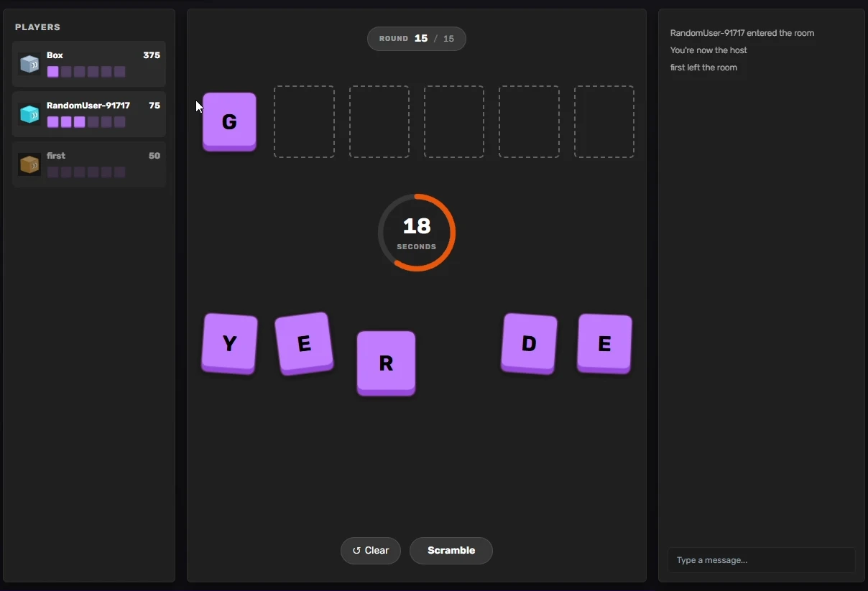This screenshot has height=591, width=868.
Task: Click 'RandomUser-91717 entered the room' message
Action: (742, 33)
